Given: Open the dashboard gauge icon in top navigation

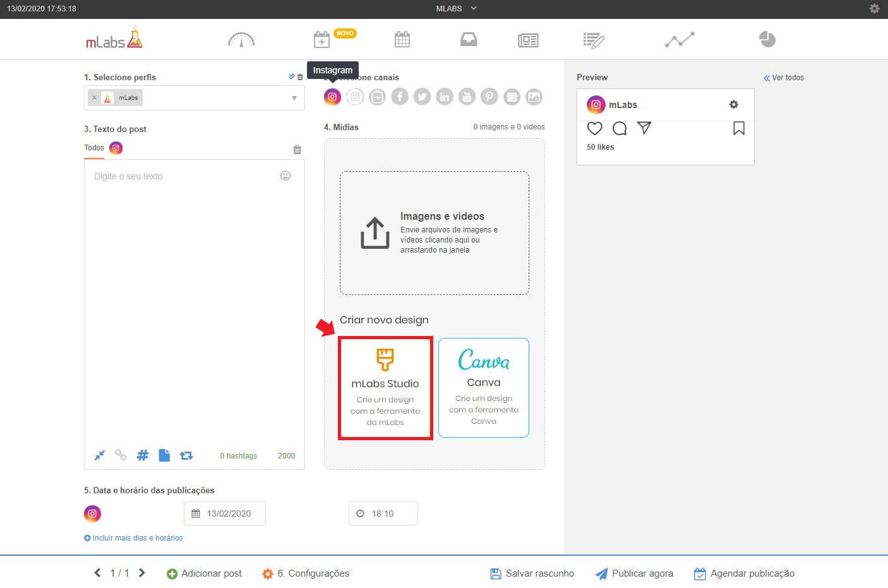Looking at the screenshot, I should click(241, 40).
